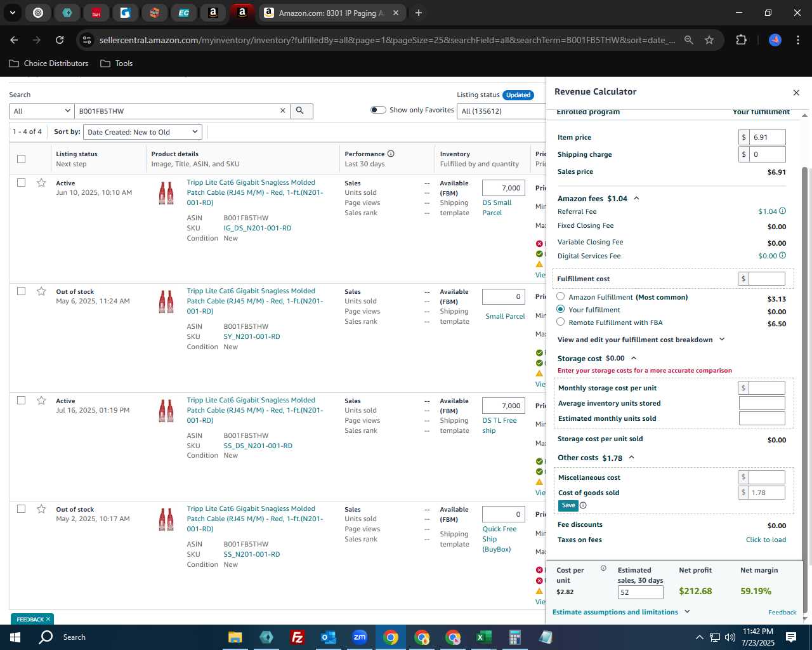The height and width of the screenshot is (650, 812).
Task: Open the All search field dropdown
Action: [x=42, y=111]
